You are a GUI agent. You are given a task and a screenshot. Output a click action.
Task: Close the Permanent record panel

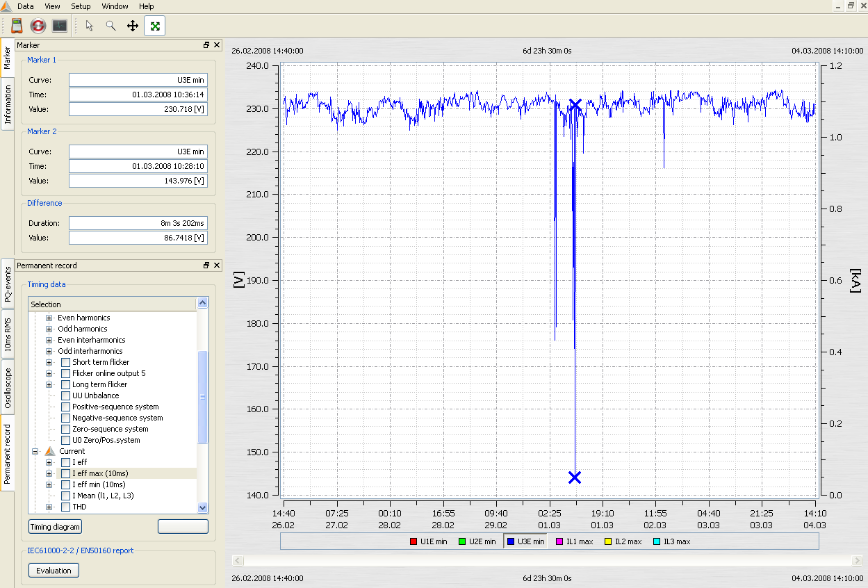[217, 266]
